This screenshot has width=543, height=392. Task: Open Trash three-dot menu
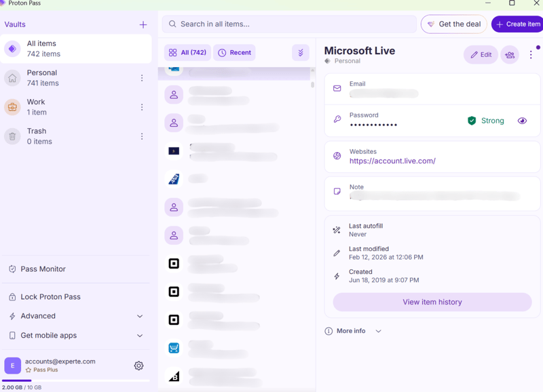pyautogui.click(x=142, y=136)
